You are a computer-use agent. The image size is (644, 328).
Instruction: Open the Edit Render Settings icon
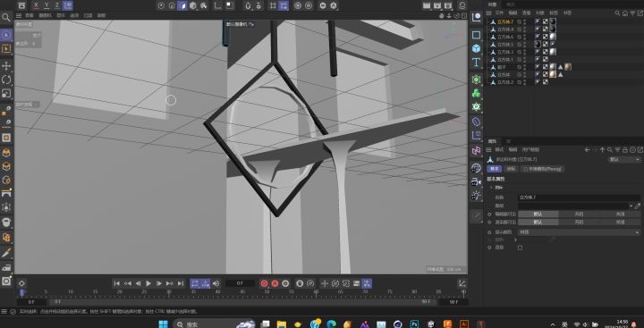(x=448, y=5)
